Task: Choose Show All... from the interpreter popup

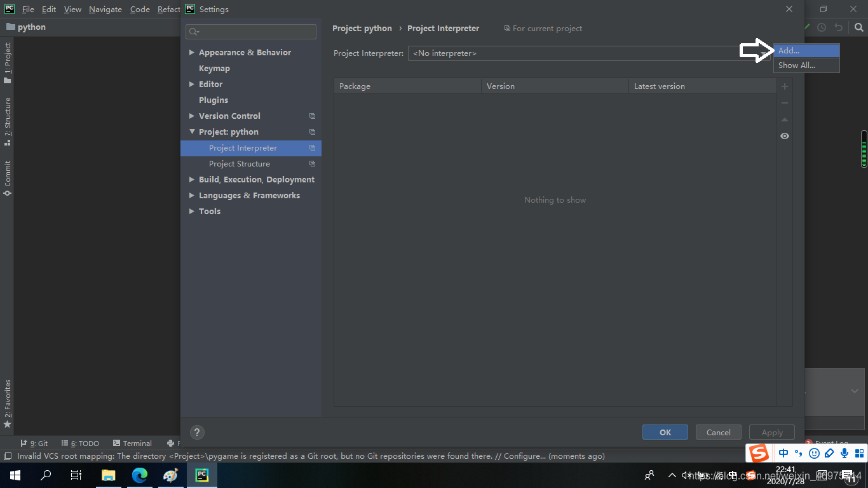Action: tap(806, 65)
